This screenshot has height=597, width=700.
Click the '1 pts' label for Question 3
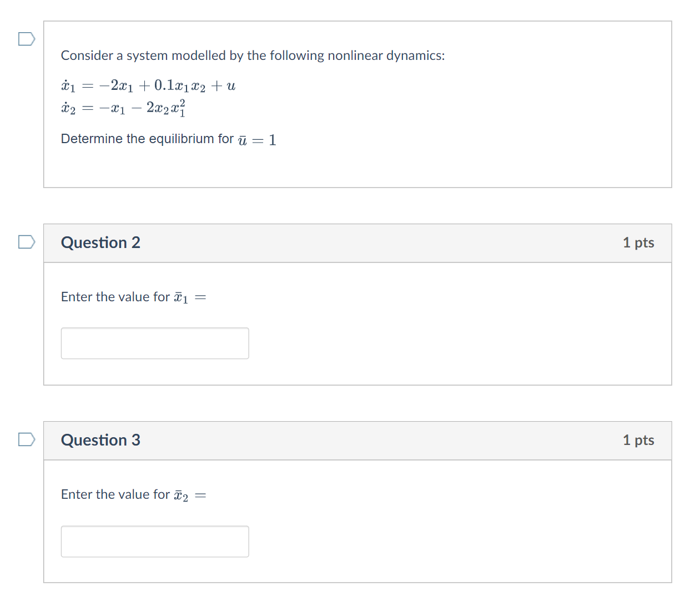click(x=639, y=440)
